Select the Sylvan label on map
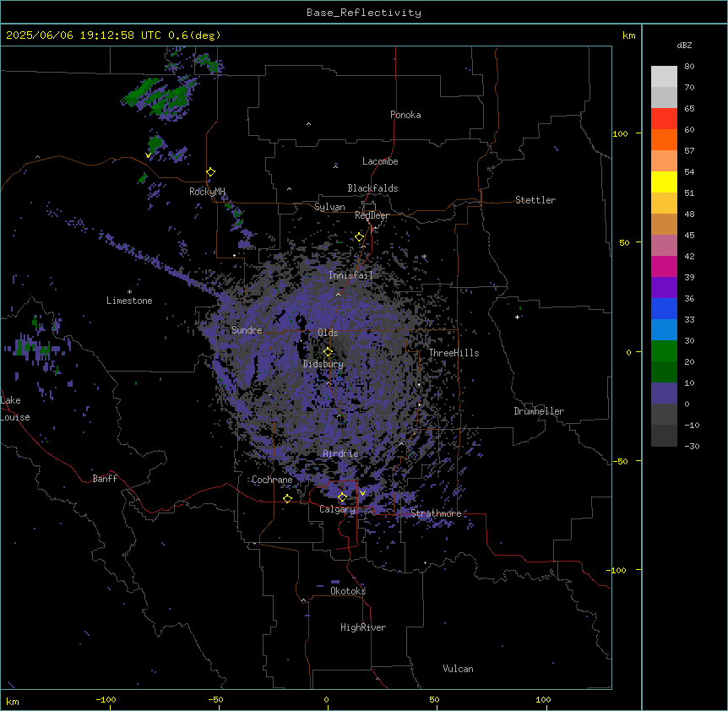This screenshot has height=711, width=728. coord(329,207)
